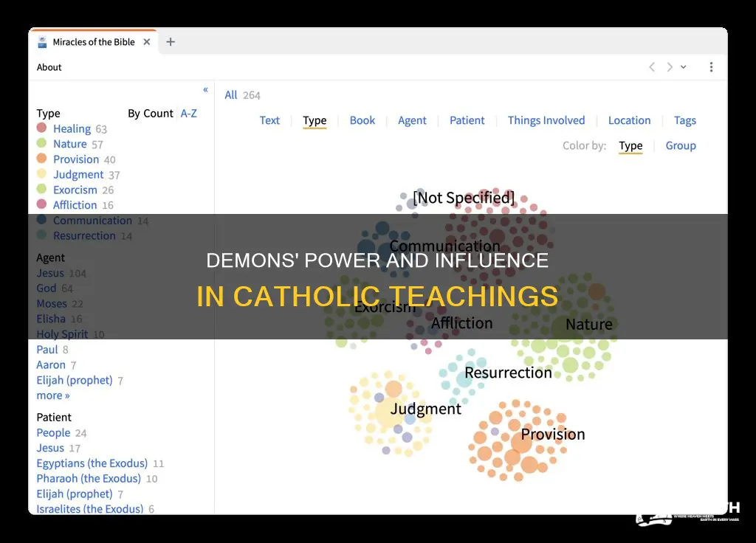Screen dimensions: 756x543
Task: Select the [Not Specified] bubble cluster label
Action: (464, 198)
